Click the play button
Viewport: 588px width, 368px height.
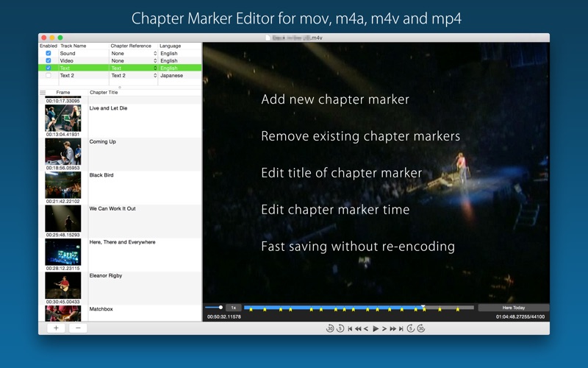click(x=376, y=329)
